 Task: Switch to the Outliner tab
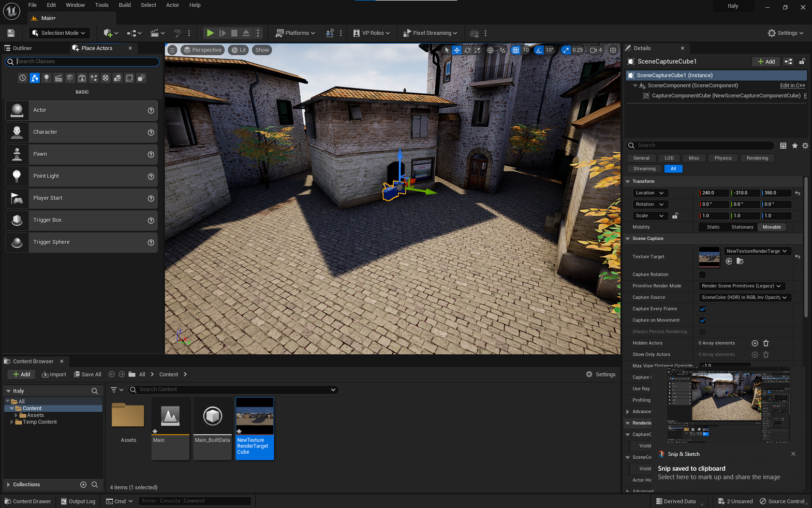tap(22, 48)
